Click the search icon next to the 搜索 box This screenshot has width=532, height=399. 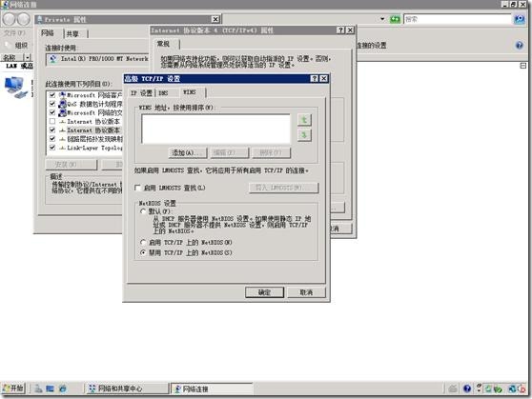[x=519, y=19]
